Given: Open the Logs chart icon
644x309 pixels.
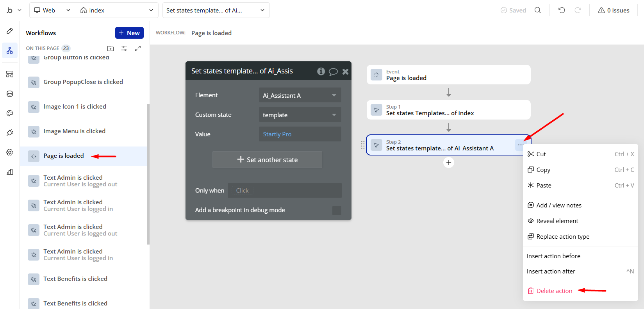Looking at the screenshot, I should 10,172.
